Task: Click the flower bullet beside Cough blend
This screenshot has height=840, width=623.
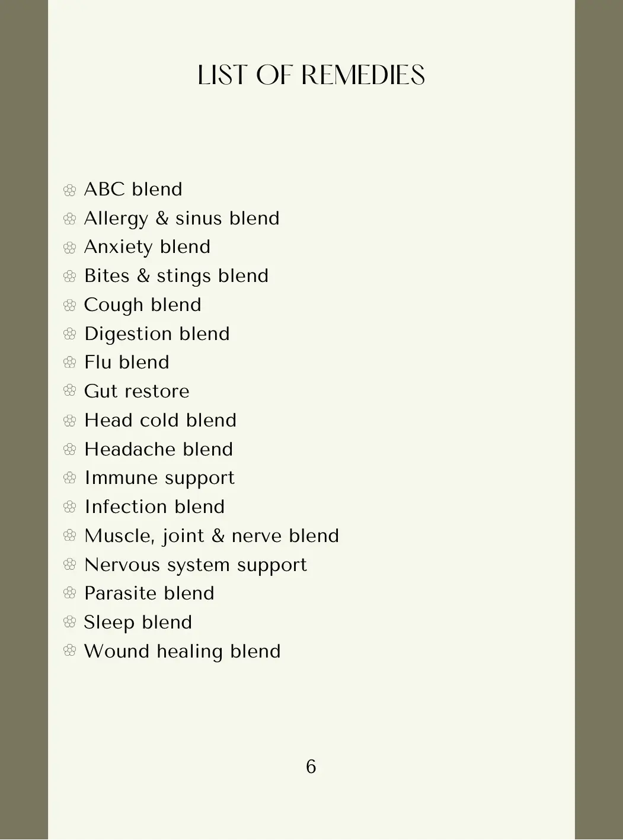Action: (x=70, y=306)
